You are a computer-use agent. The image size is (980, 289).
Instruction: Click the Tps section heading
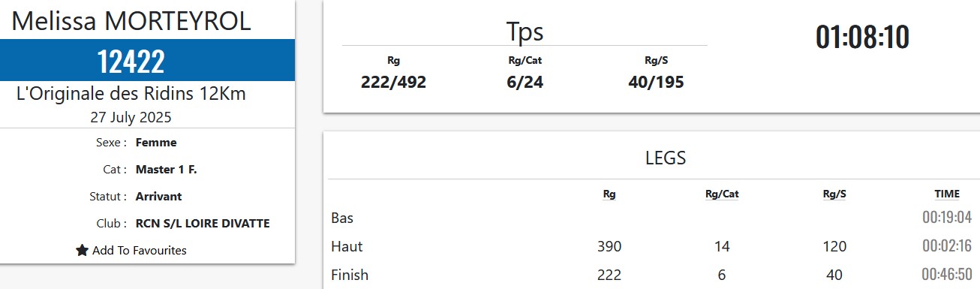525,32
